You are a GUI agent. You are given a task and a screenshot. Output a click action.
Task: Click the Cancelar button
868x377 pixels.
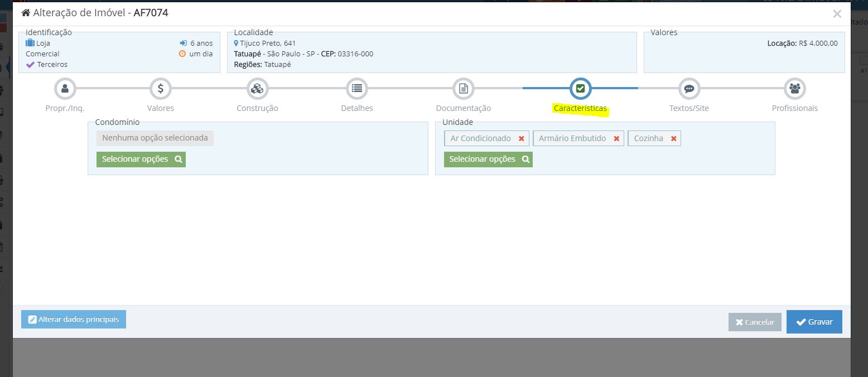click(755, 322)
